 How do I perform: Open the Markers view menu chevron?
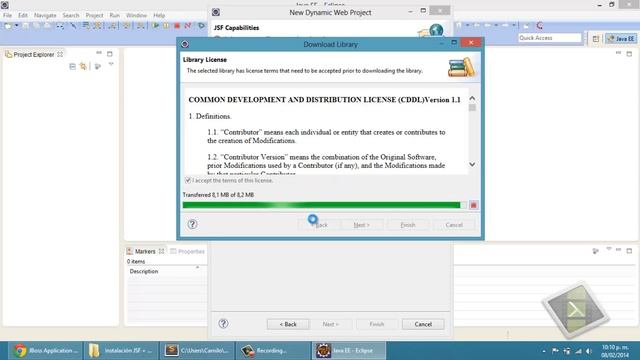[609, 249]
